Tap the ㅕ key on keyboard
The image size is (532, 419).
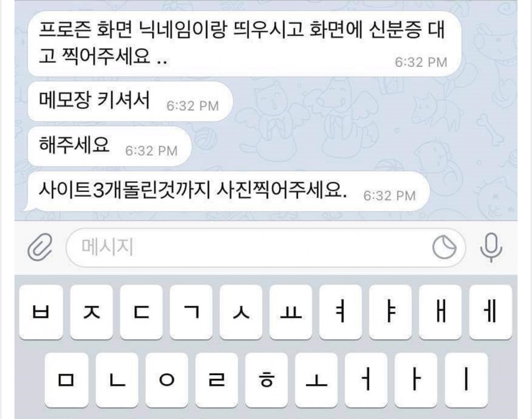click(x=340, y=312)
